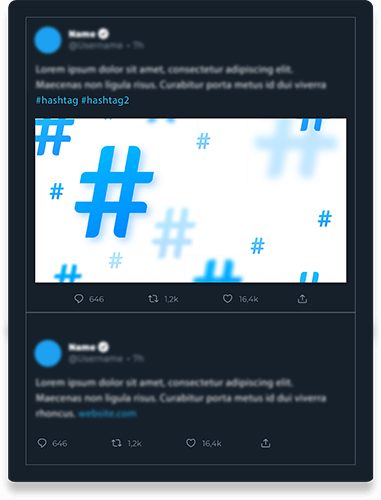Click the retweet icon on first tweet
381x500 pixels.
tap(153, 299)
